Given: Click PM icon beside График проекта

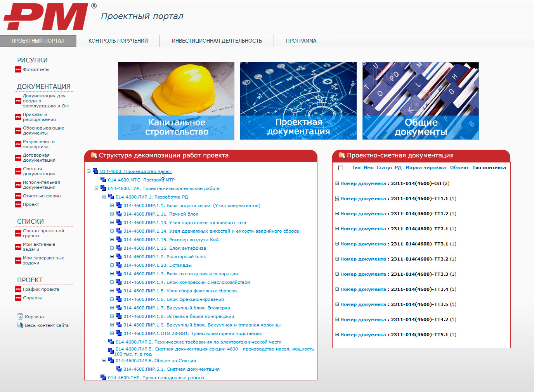Looking at the screenshot, I should tap(18, 289).
